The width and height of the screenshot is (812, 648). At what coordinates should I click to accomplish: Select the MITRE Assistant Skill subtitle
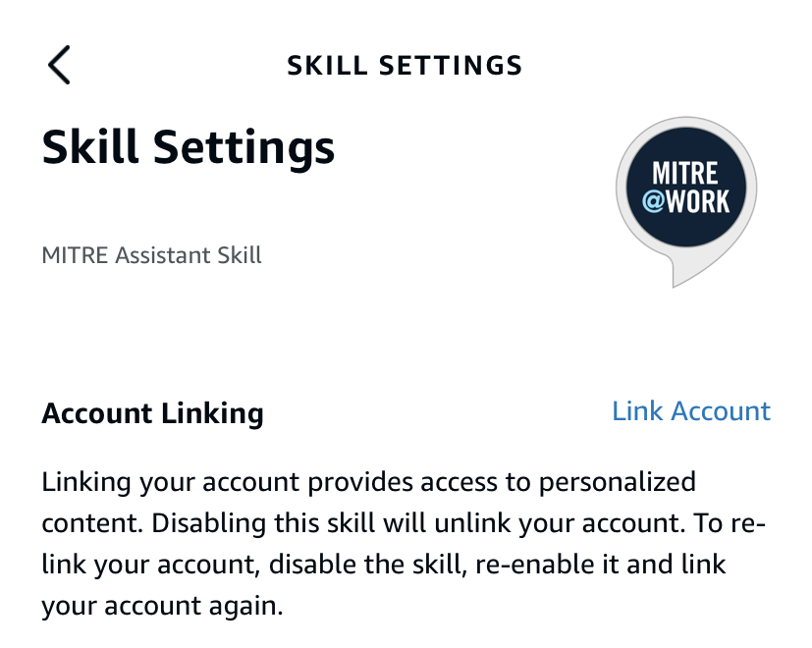(x=152, y=256)
